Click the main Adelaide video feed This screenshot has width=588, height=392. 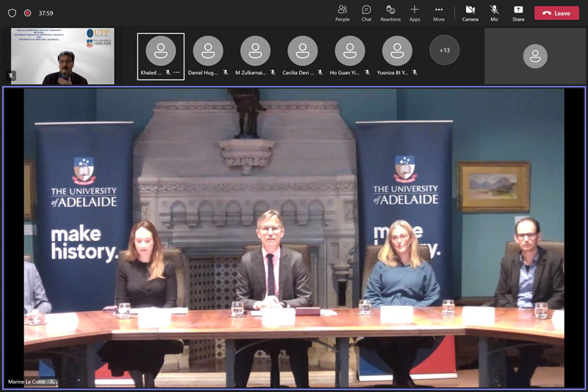pos(294,238)
